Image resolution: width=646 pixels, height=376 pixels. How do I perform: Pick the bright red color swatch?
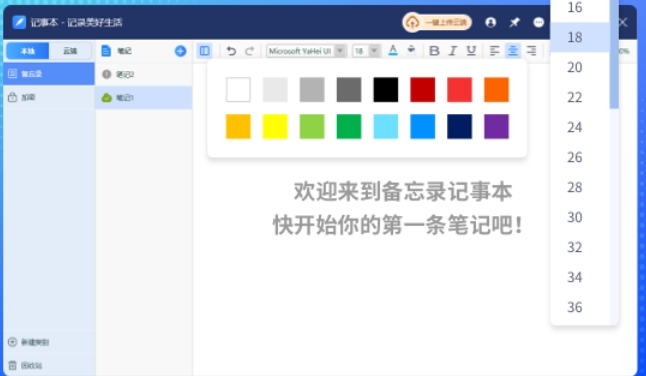tap(459, 89)
